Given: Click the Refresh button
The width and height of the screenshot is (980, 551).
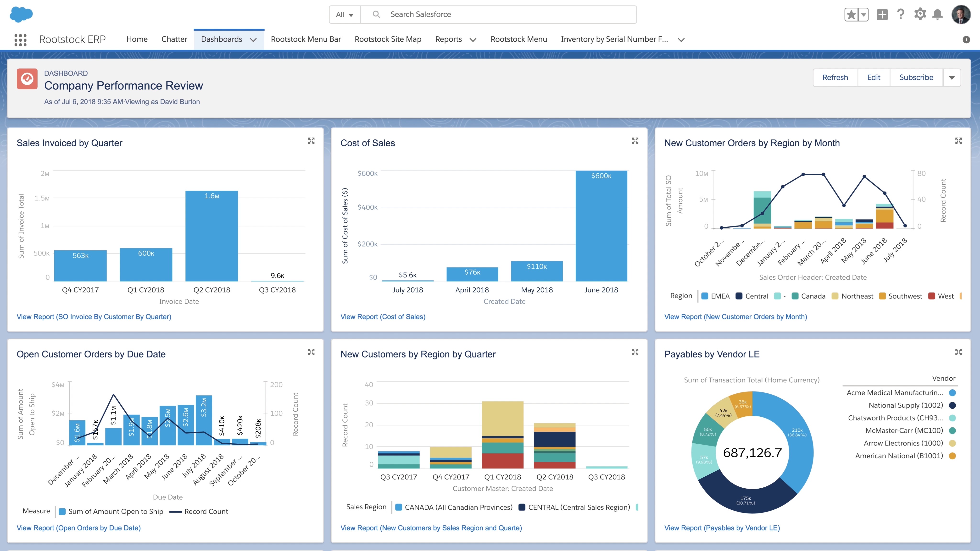Looking at the screenshot, I should (835, 77).
